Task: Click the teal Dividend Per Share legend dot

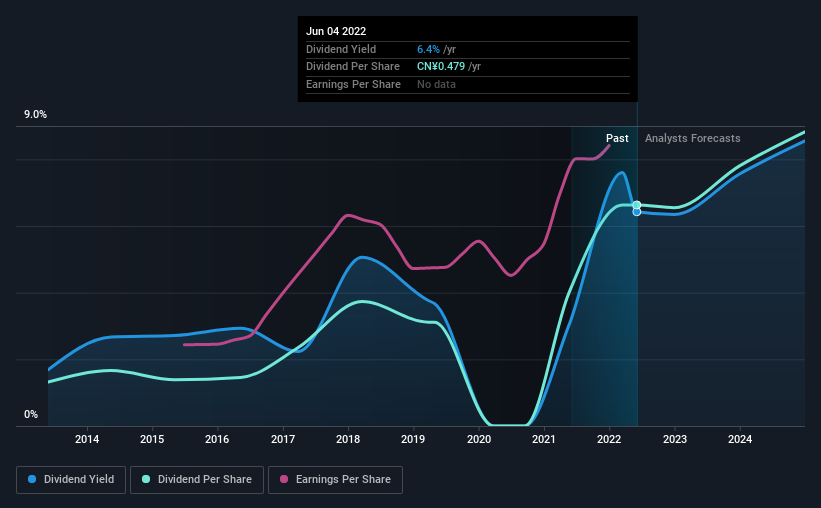Action: (146, 479)
